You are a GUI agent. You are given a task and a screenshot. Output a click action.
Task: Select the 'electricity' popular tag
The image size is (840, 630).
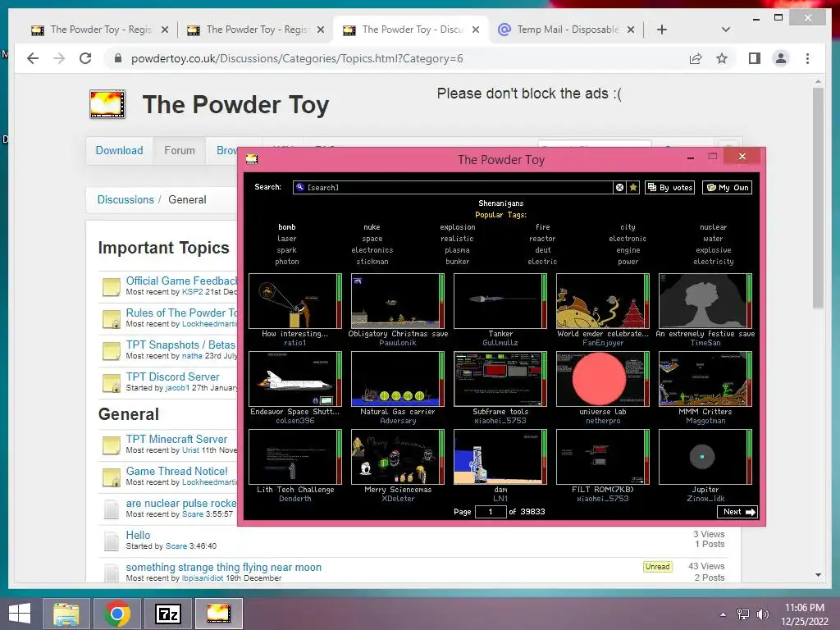[714, 262]
